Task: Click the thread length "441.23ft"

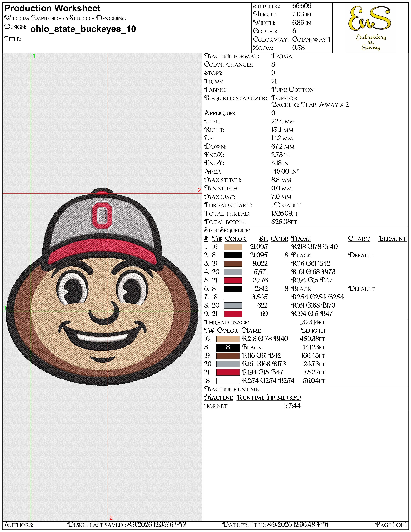Action: [x=313, y=347]
